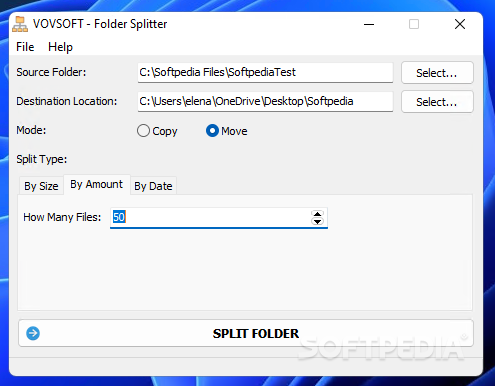Click the window title 'VOVSOFT - Folder Splitter'
The width and height of the screenshot is (495, 386).
pos(100,24)
